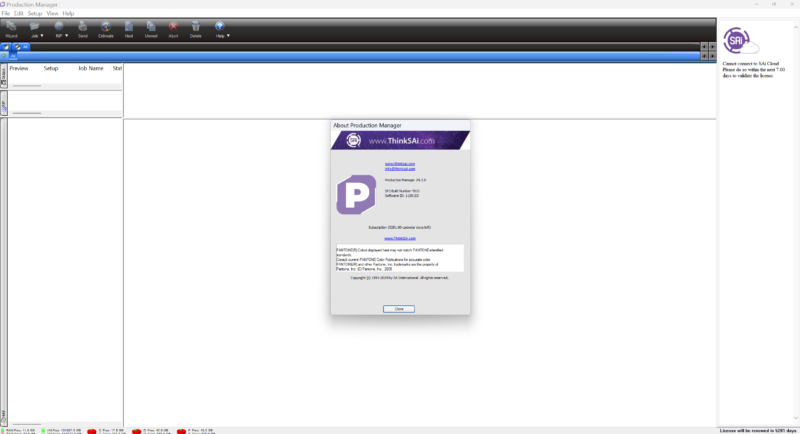The height and width of the screenshot is (434, 800).
Task: Open the Edit menu
Action: [x=18, y=13]
